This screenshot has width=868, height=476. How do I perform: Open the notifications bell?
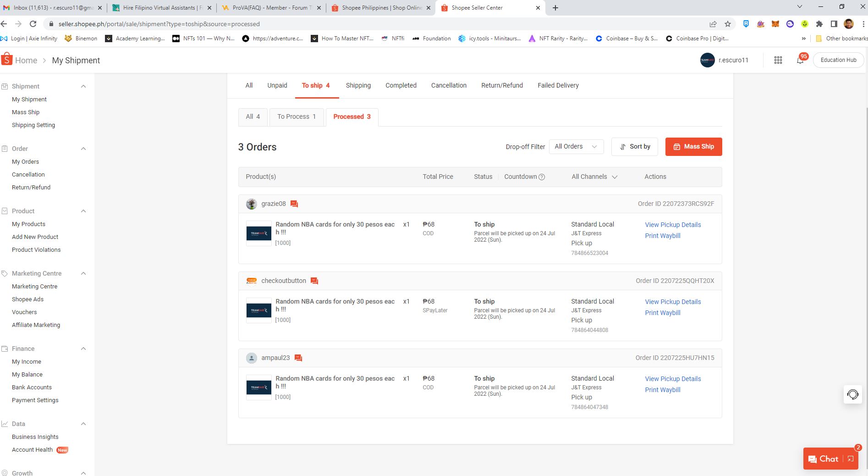click(800, 60)
